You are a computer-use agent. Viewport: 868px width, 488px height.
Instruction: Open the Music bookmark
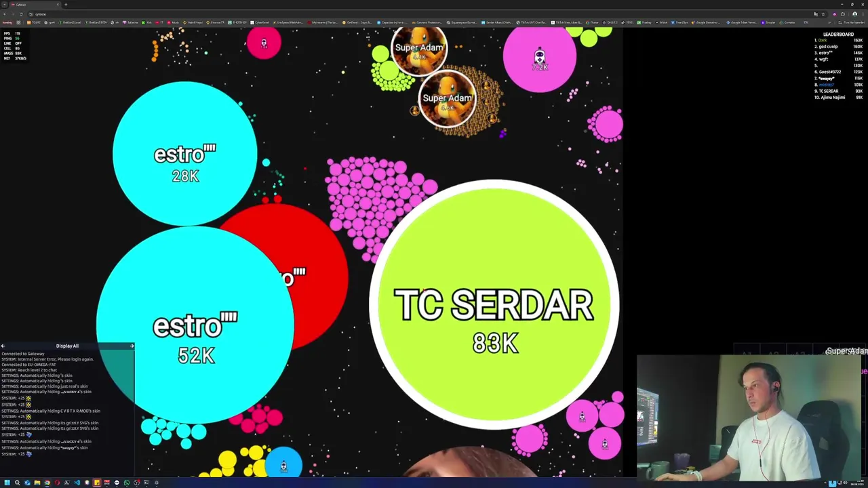pyautogui.click(x=174, y=22)
